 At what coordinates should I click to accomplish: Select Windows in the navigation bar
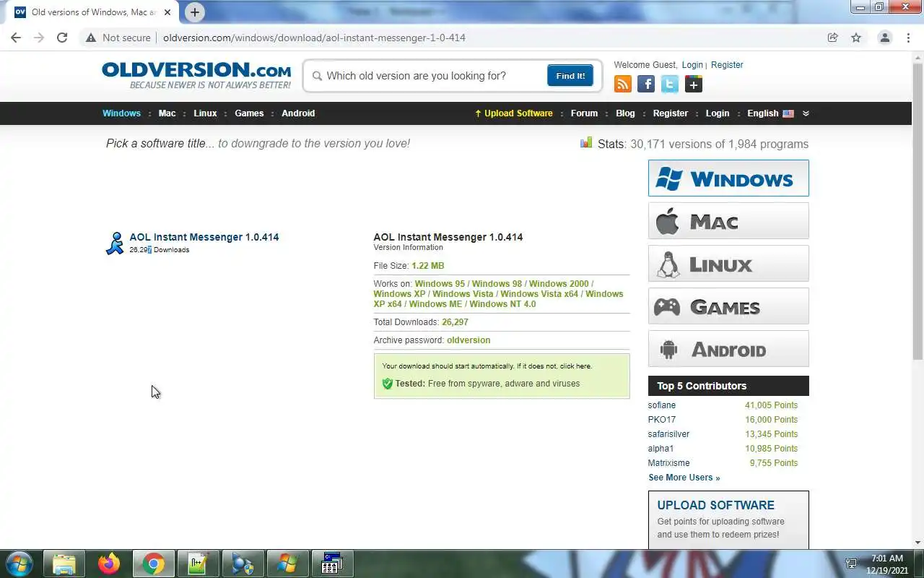click(x=121, y=113)
